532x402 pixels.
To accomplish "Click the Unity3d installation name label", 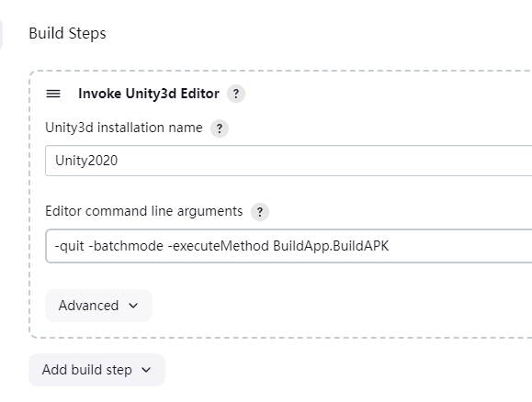I will pos(124,128).
